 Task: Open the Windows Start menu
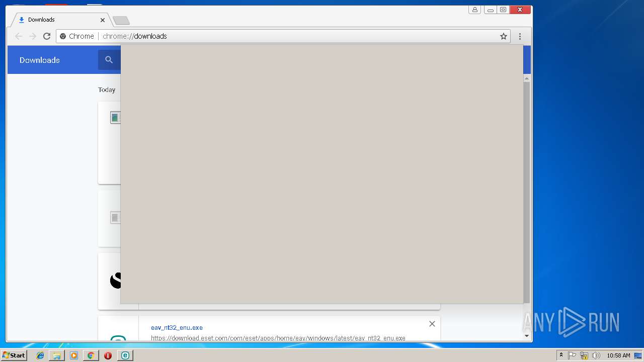pyautogui.click(x=14, y=355)
